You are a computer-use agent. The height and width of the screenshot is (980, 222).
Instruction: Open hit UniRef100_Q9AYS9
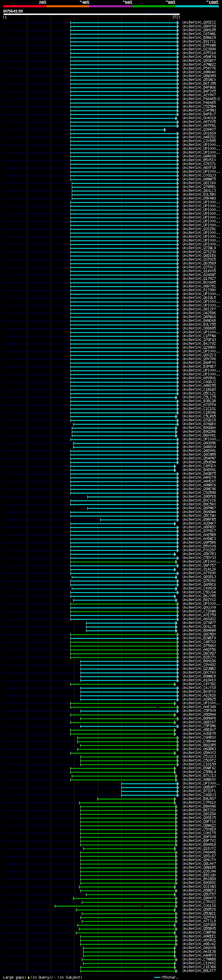[199, 26]
